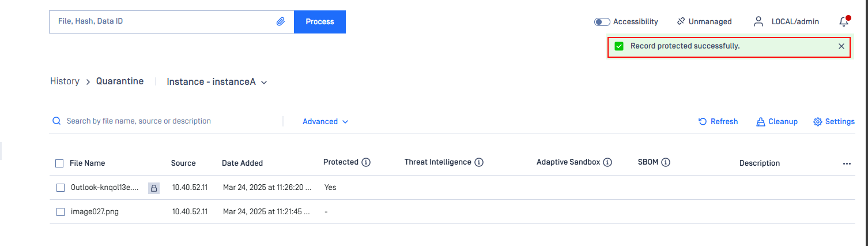Click the Threat Intelligence info icon
Image resolution: width=868 pixels, height=246 pixels.
point(478,162)
